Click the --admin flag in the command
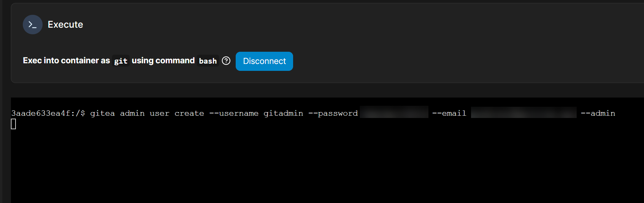The height and width of the screenshot is (203, 644). click(598, 113)
